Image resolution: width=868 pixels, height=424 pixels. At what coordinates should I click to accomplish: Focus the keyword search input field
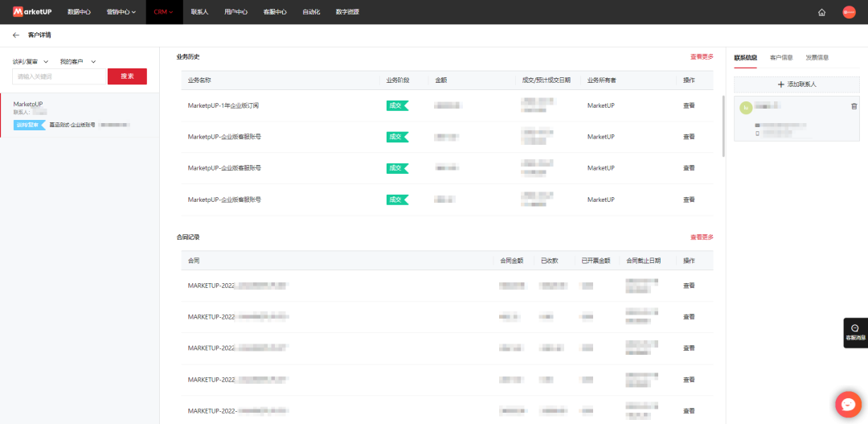[59, 76]
